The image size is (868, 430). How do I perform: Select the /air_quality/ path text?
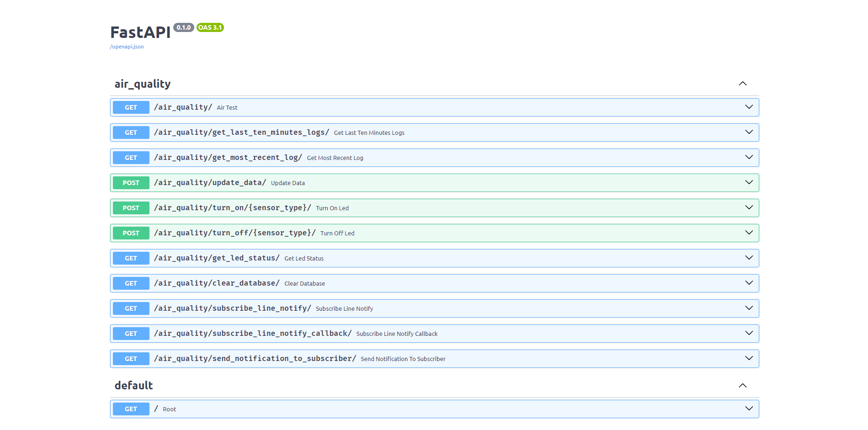(183, 107)
